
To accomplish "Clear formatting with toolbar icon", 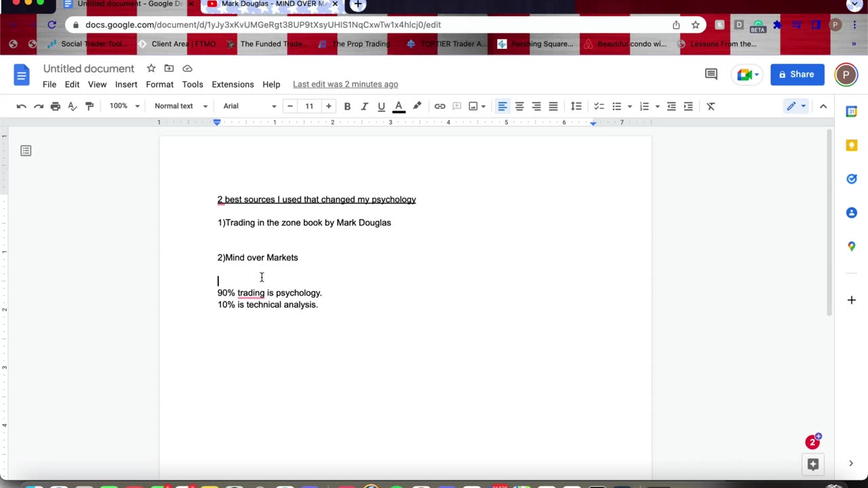I will 711,106.
